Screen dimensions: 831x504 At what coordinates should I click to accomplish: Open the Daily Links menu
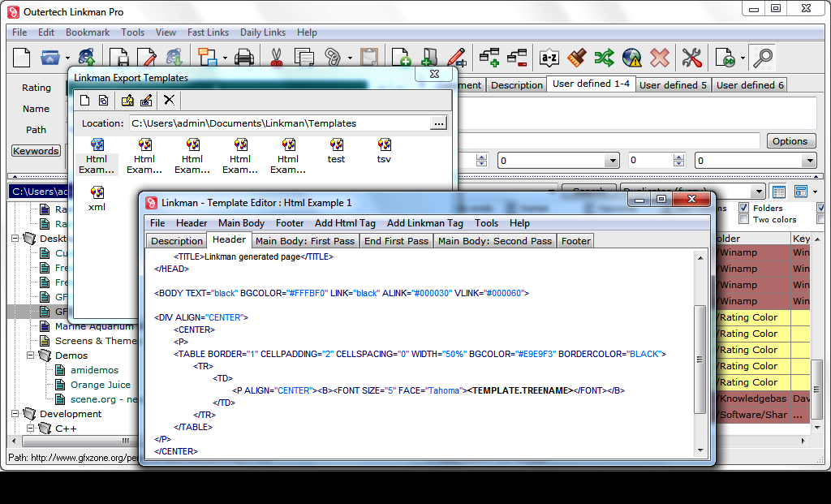(262, 32)
